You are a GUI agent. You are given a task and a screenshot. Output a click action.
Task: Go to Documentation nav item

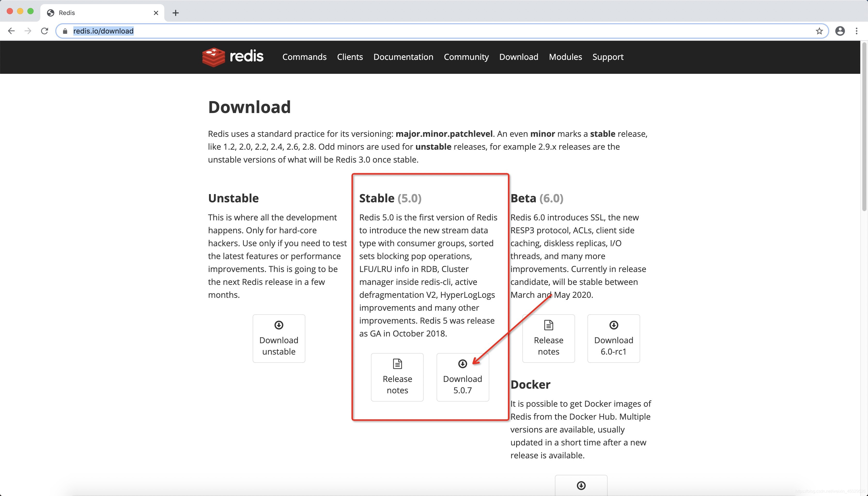[403, 57]
